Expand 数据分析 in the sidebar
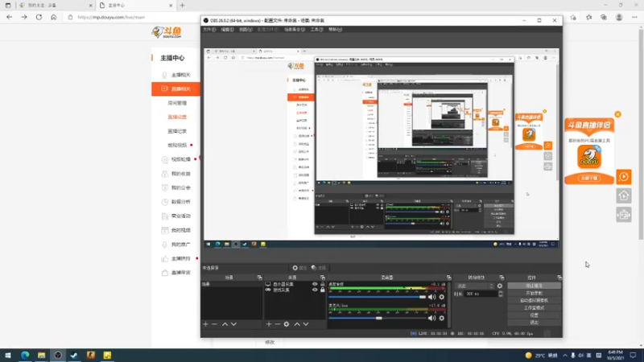 click(x=175, y=202)
